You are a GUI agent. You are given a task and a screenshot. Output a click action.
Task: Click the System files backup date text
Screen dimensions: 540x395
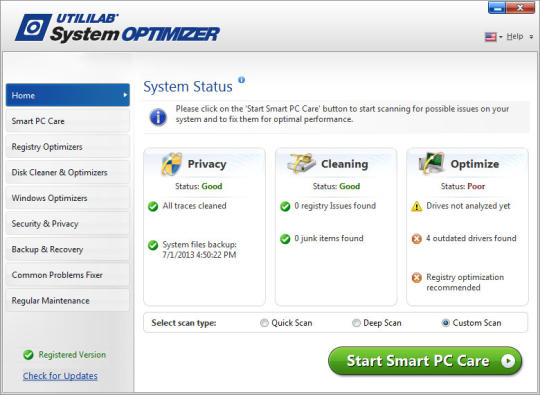point(199,255)
